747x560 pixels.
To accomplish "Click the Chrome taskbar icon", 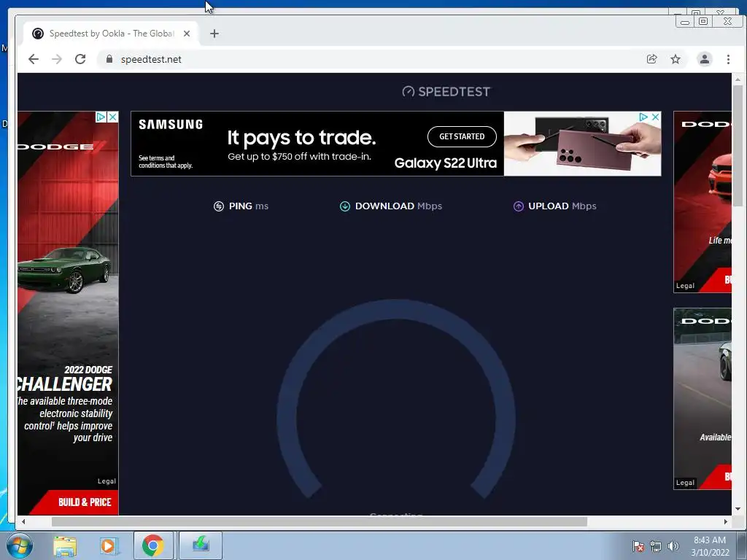I will point(153,545).
